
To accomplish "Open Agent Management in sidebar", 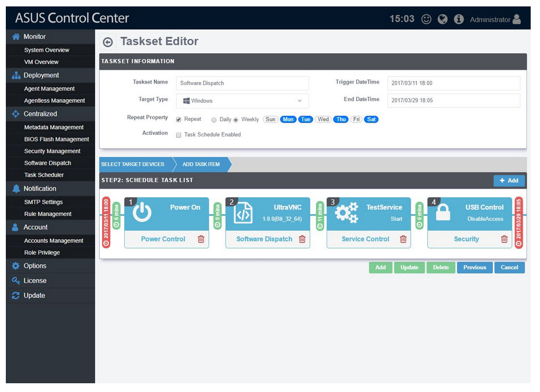I will [x=50, y=89].
